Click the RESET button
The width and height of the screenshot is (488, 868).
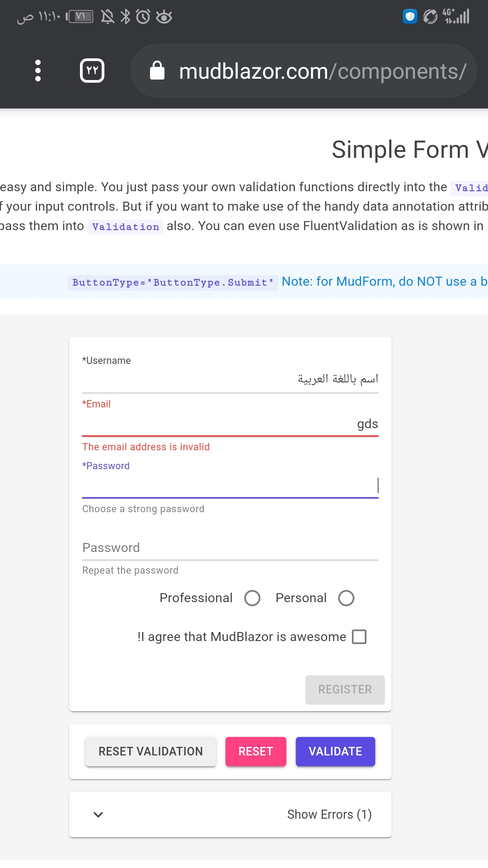pyautogui.click(x=256, y=751)
